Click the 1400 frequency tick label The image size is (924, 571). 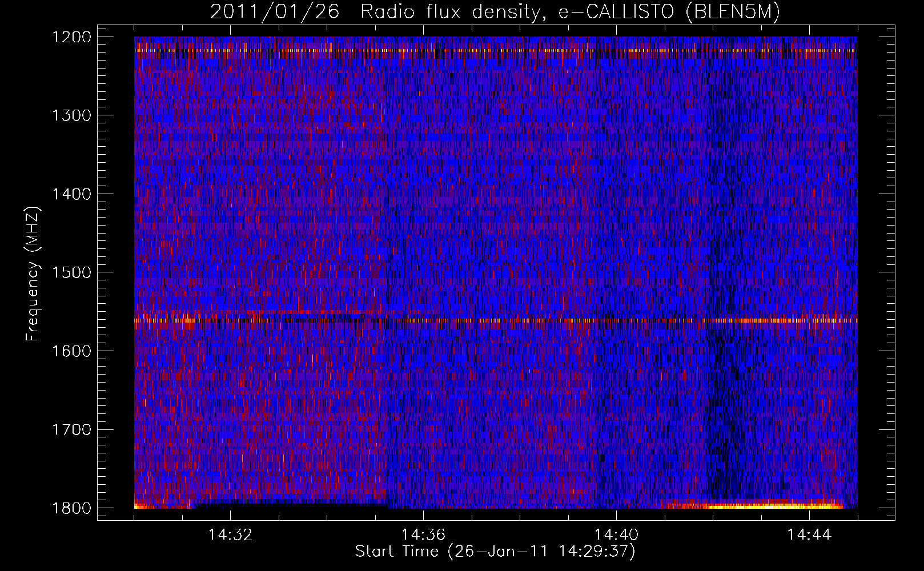coord(72,194)
